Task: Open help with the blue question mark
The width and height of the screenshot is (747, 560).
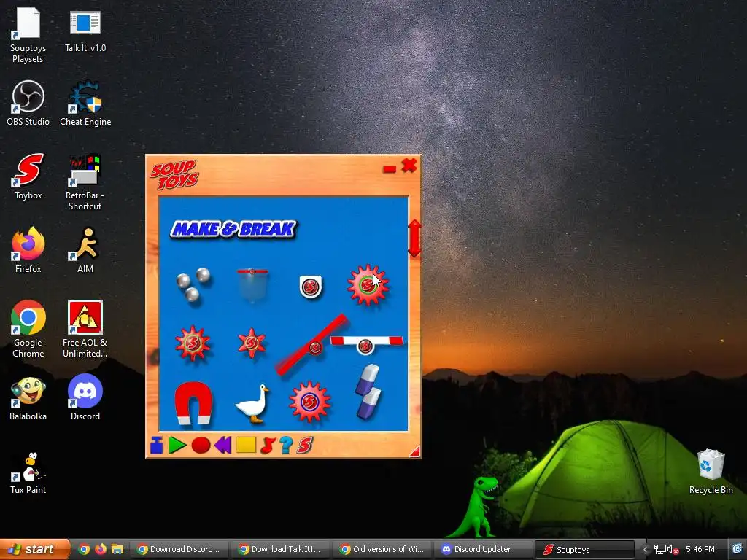Action: pos(286,446)
